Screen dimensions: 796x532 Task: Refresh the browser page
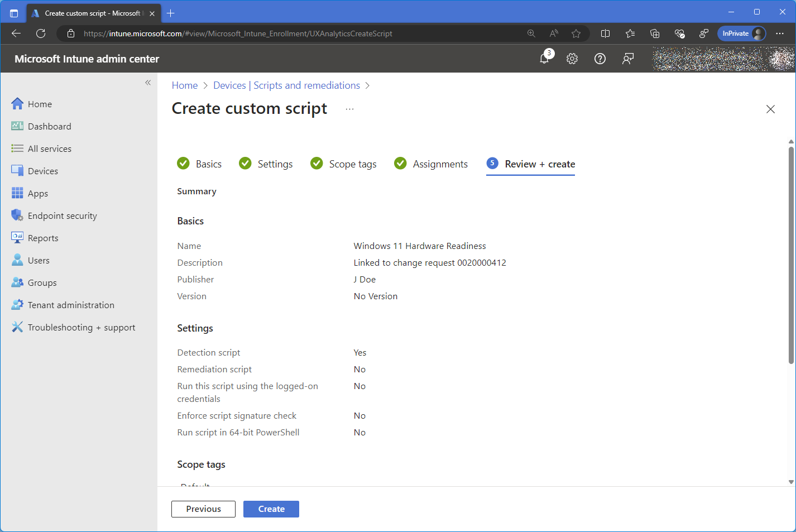click(x=41, y=33)
